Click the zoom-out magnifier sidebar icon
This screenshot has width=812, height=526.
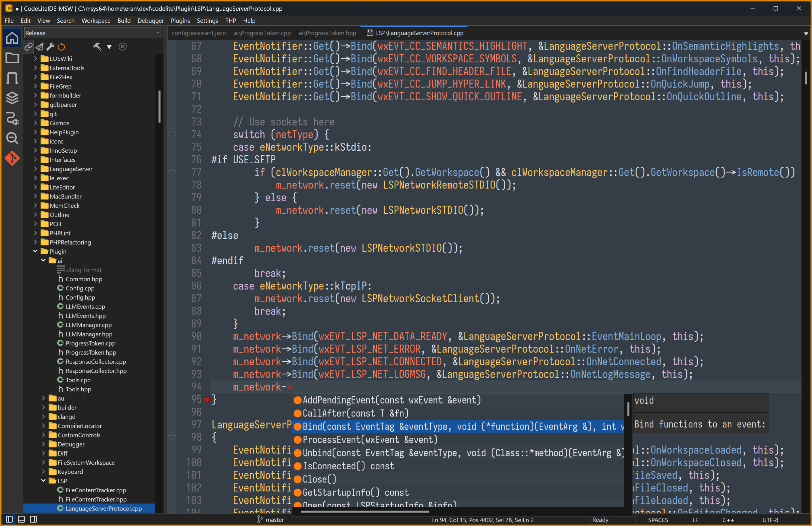[12, 138]
